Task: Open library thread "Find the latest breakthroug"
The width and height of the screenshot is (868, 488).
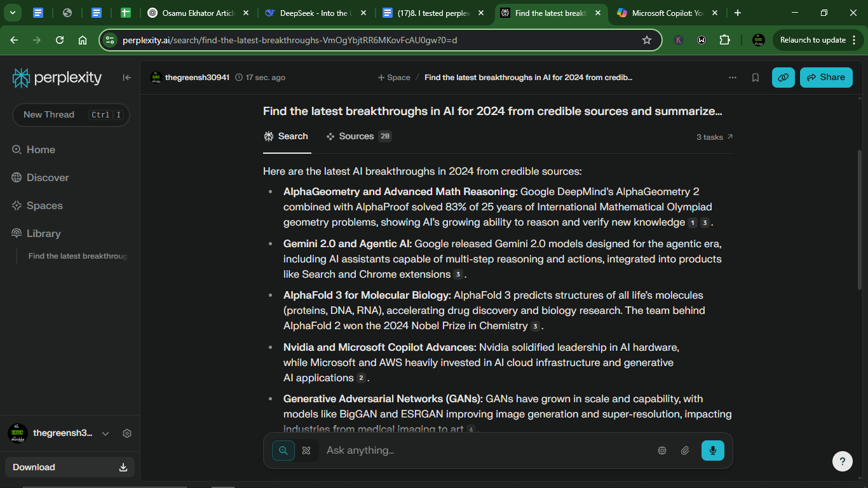Action: tap(78, 256)
